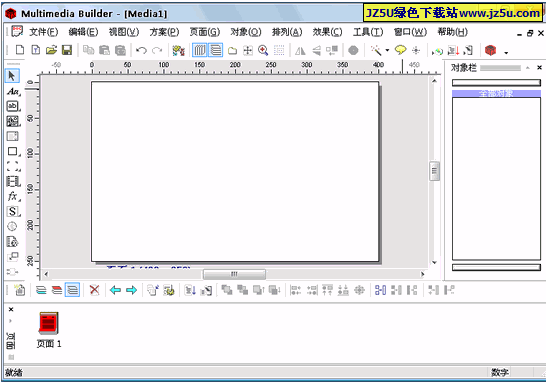
Task: Select the arrow pointer tool
Action: [12, 76]
